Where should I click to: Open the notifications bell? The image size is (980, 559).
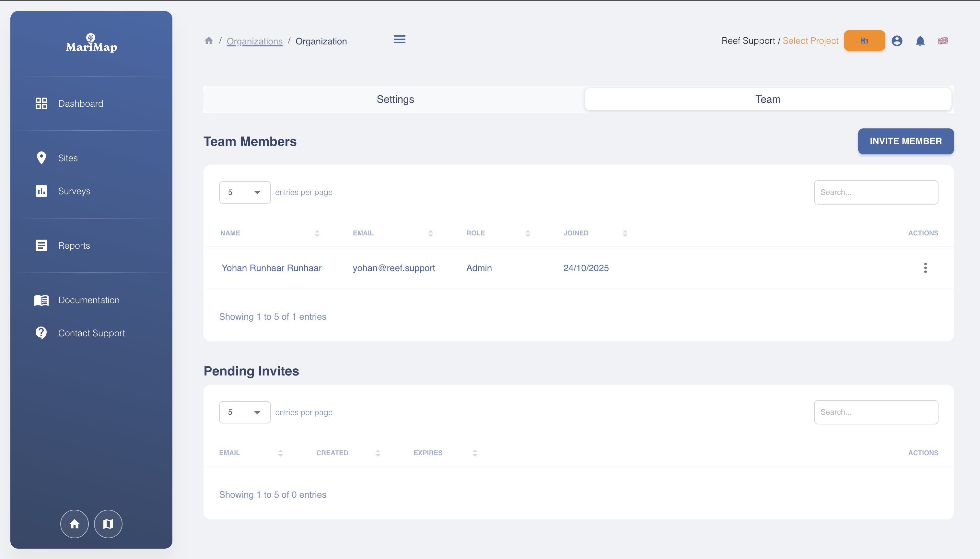click(920, 41)
